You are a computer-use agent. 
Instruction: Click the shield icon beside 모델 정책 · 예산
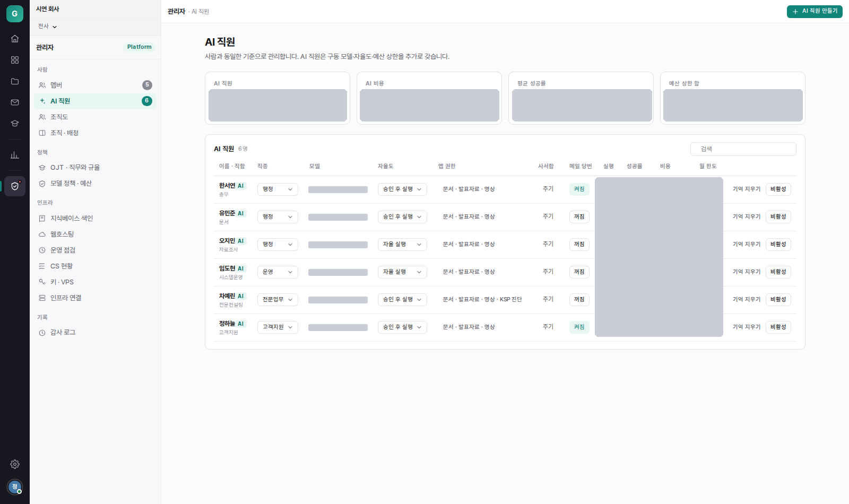tap(42, 183)
